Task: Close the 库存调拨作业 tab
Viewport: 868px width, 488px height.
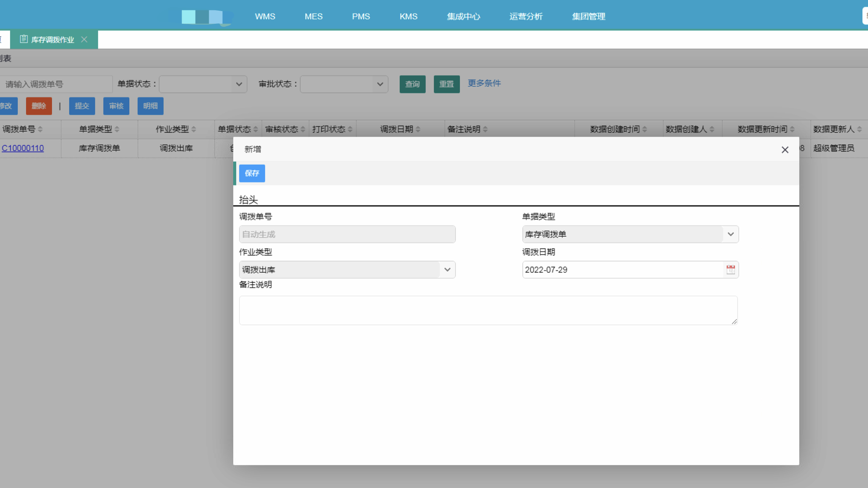Action: [x=84, y=39]
